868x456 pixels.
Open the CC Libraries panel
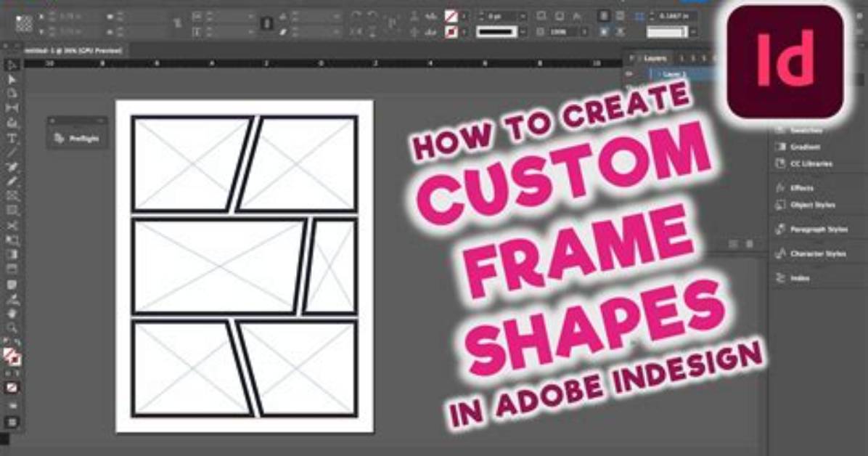click(804, 163)
